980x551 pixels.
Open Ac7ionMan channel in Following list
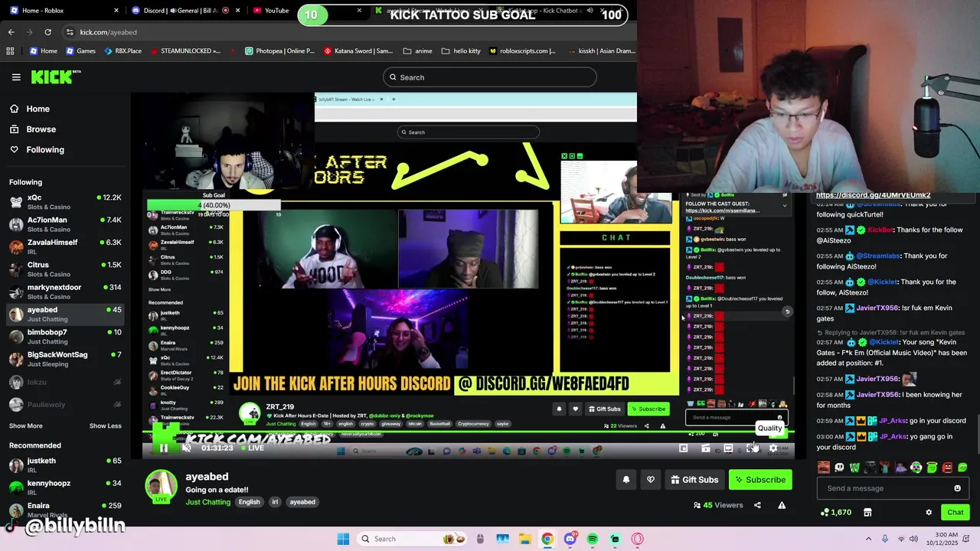65,224
